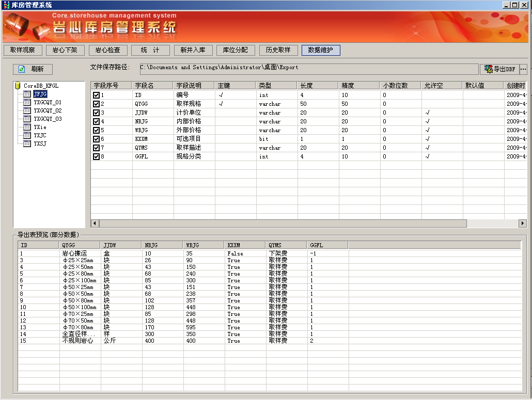
Task: Click the 取样观察 button
Action: click(x=23, y=50)
